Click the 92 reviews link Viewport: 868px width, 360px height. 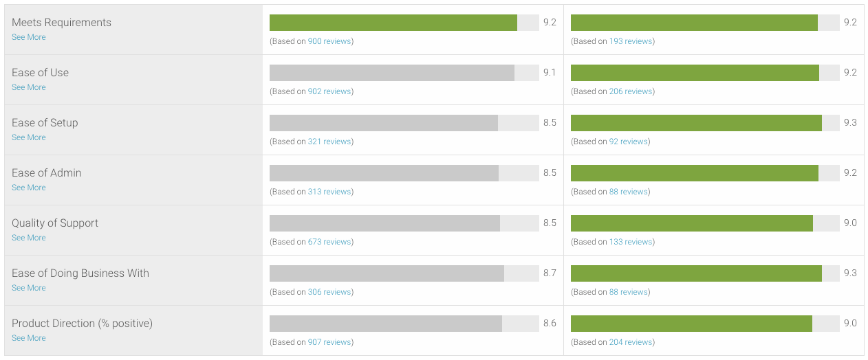(x=629, y=142)
